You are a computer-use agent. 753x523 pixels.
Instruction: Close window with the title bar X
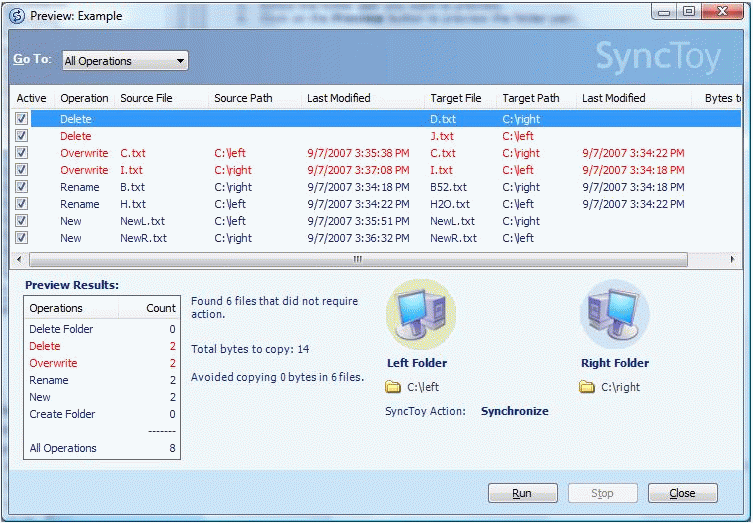tap(722, 12)
